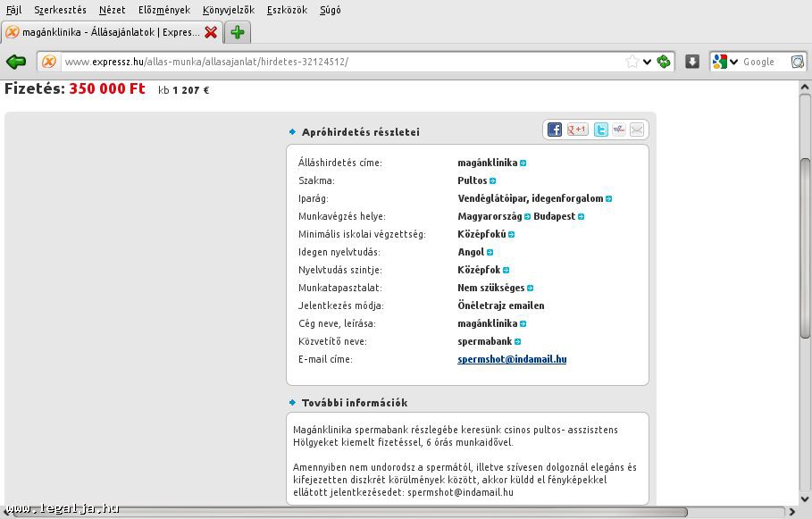The image size is (812, 519).
Task: Open the Súgó menu
Action: click(331, 10)
